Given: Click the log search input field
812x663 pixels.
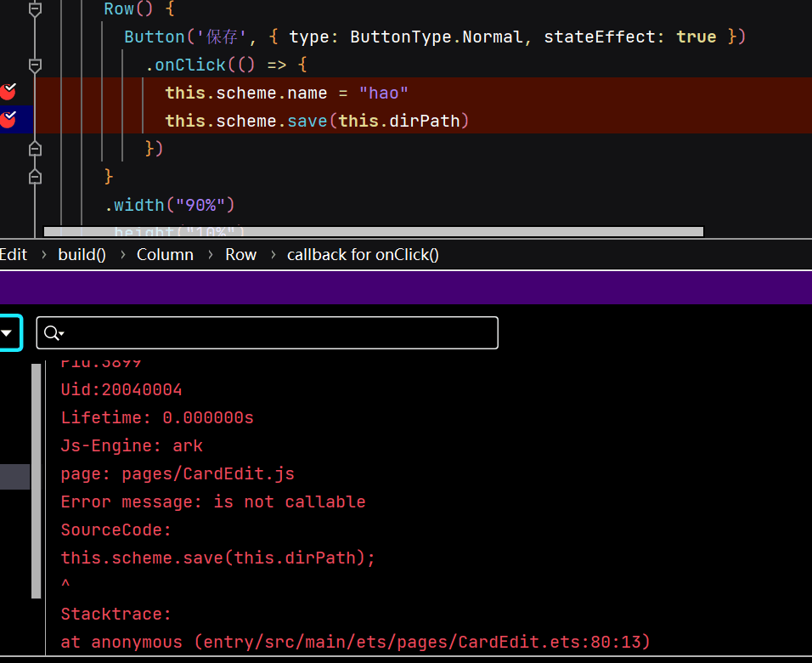Looking at the screenshot, I should click(268, 333).
